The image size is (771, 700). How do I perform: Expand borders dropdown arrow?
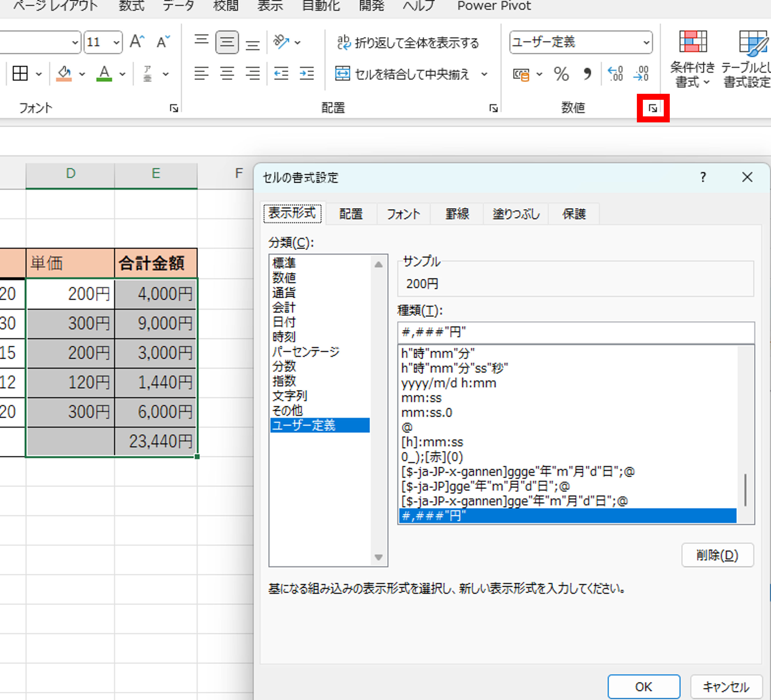tap(39, 74)
